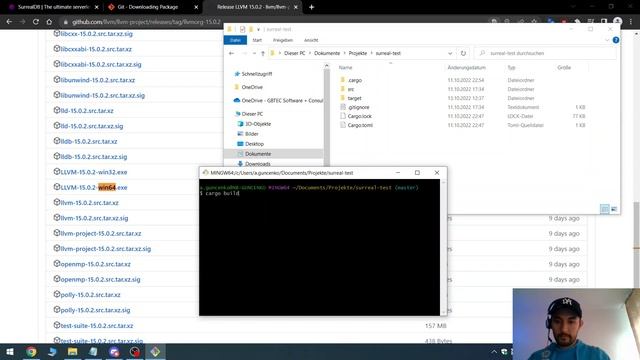Show hidden system tray icons
Image resolution: width=640 pixels, height=360 pixels.
click(x=494, y=352)
